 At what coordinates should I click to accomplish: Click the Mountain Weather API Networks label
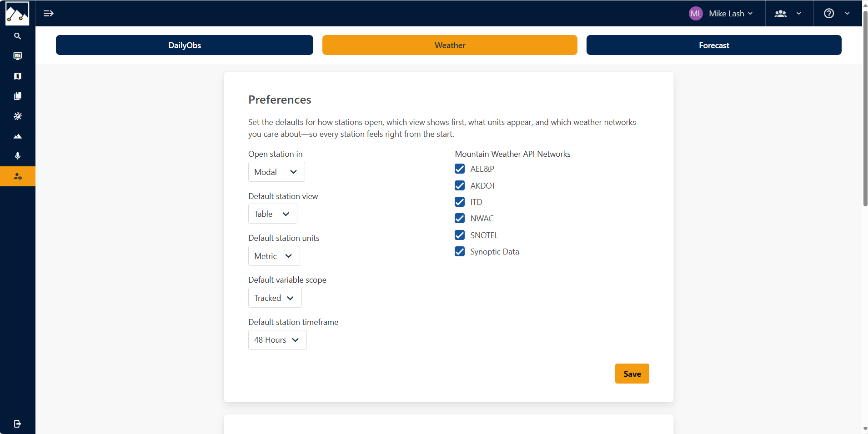(512, 154)
